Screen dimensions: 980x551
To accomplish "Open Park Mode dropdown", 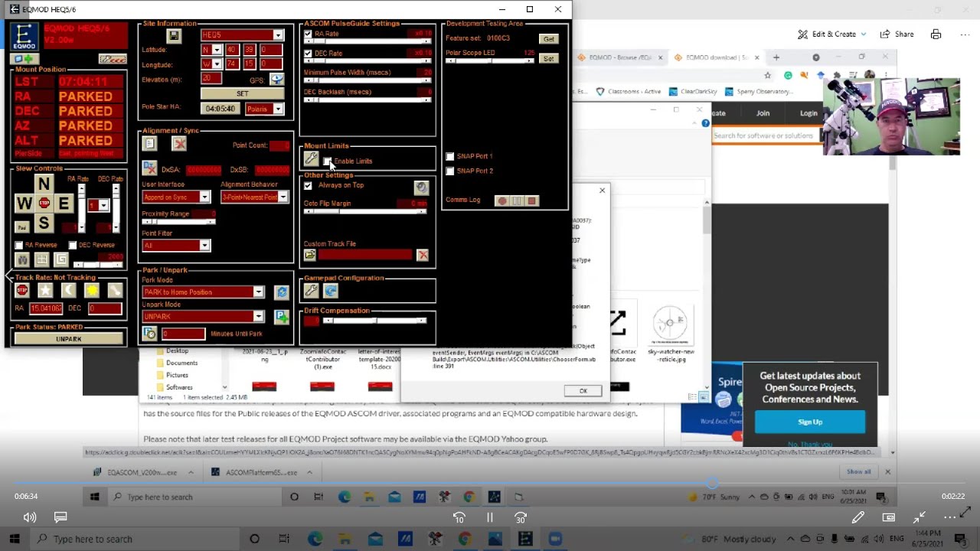I will (258, 292).
